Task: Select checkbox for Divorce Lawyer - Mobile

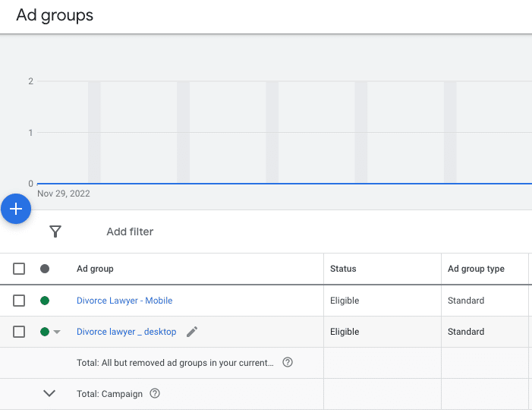Action: tap(19, 301)
